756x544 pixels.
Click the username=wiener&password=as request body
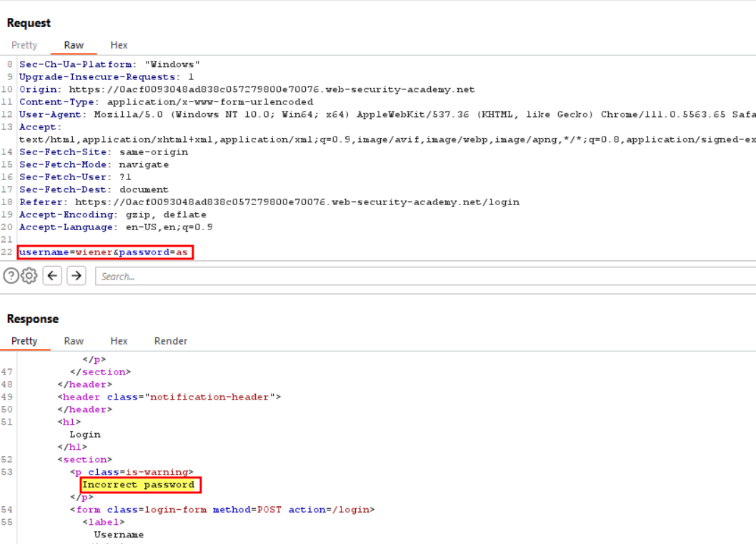[104, 252]
